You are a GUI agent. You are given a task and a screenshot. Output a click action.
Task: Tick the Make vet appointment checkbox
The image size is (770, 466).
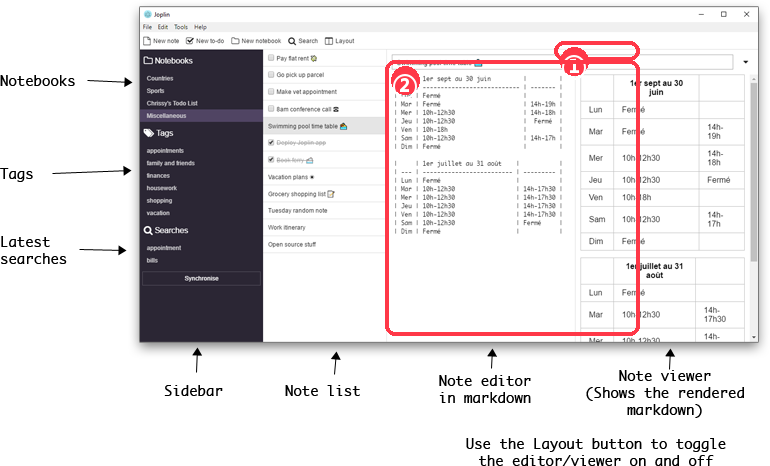click(x=271, y=91)
